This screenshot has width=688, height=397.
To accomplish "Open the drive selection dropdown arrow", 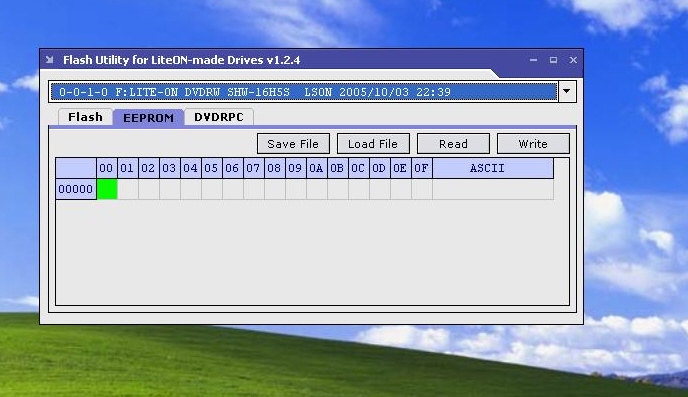I will [567, 91].
